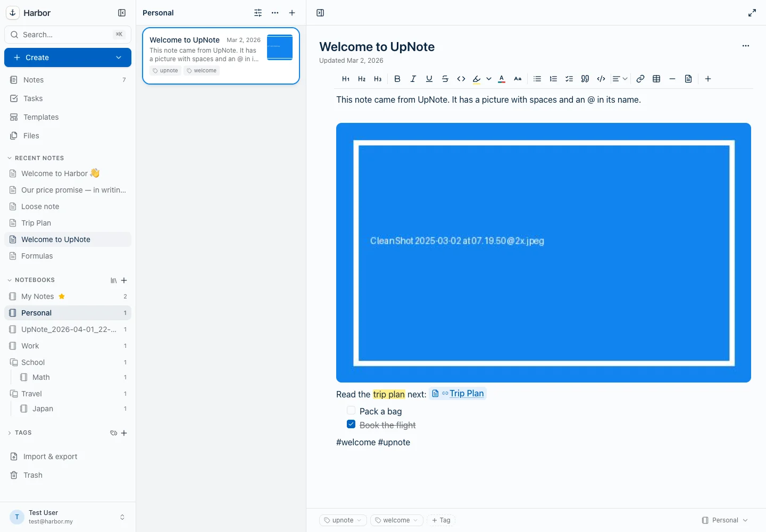Insert a hyperlink

tap(640, 79)
